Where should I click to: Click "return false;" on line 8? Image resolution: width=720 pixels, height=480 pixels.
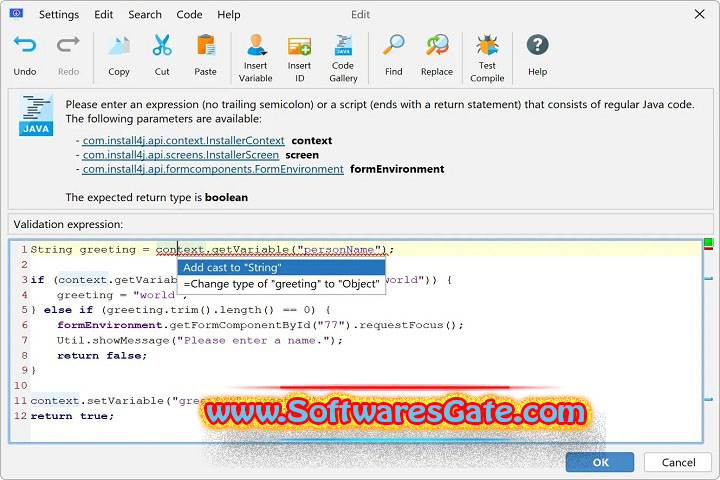(101, 356)
